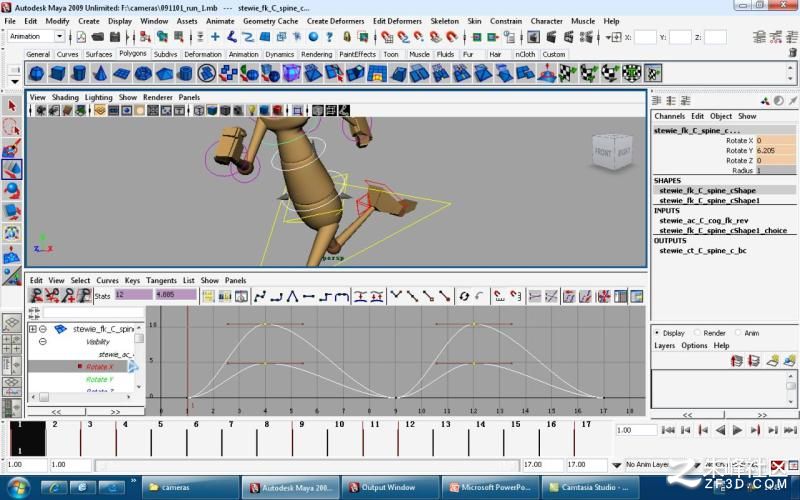Select the Render radio button
This screenshot has height=500, width=800.
pos(697,333)
